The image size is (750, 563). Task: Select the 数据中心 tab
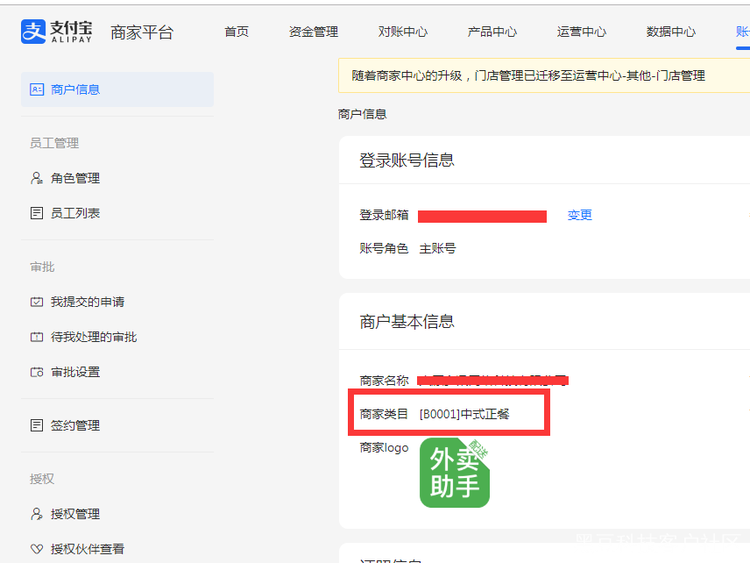[671, 32]
